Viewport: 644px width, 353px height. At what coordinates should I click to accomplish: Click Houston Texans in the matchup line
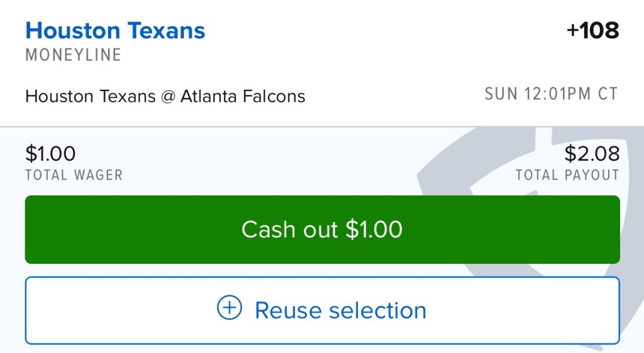(x=90, y=96)
